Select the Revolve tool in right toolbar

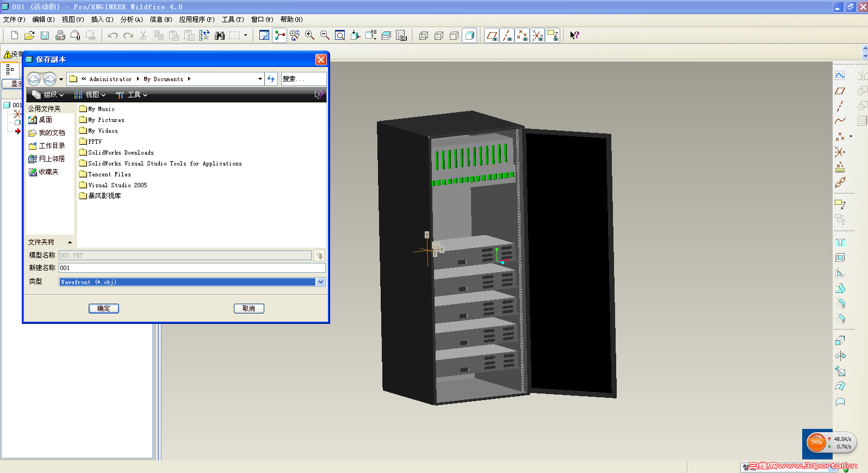840,355
